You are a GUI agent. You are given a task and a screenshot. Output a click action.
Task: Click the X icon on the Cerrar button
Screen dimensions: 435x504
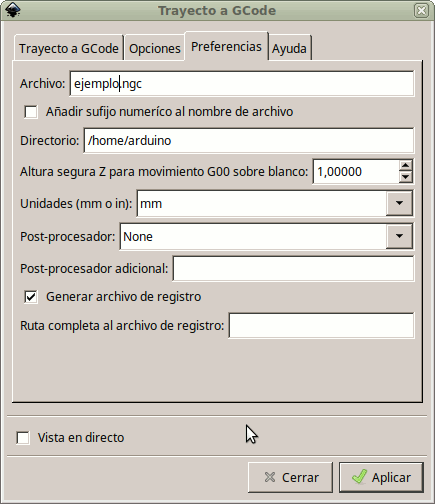point(270,477)
